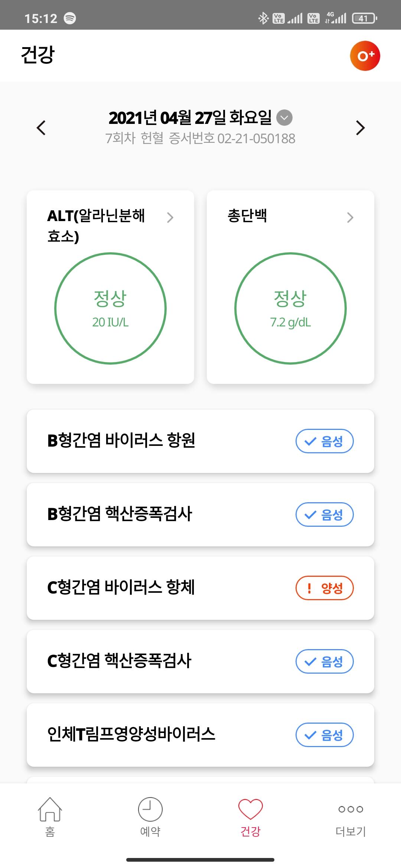Open the 홈 home icon
The width and height of the screenshot is (401, 868).
tap(50, 809)
